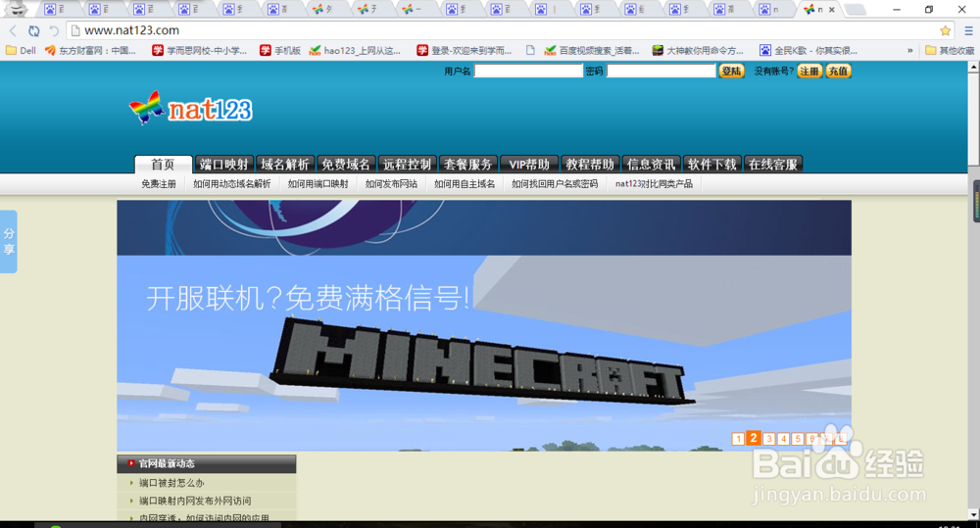Click the 密码 input field

coord(661,72)
